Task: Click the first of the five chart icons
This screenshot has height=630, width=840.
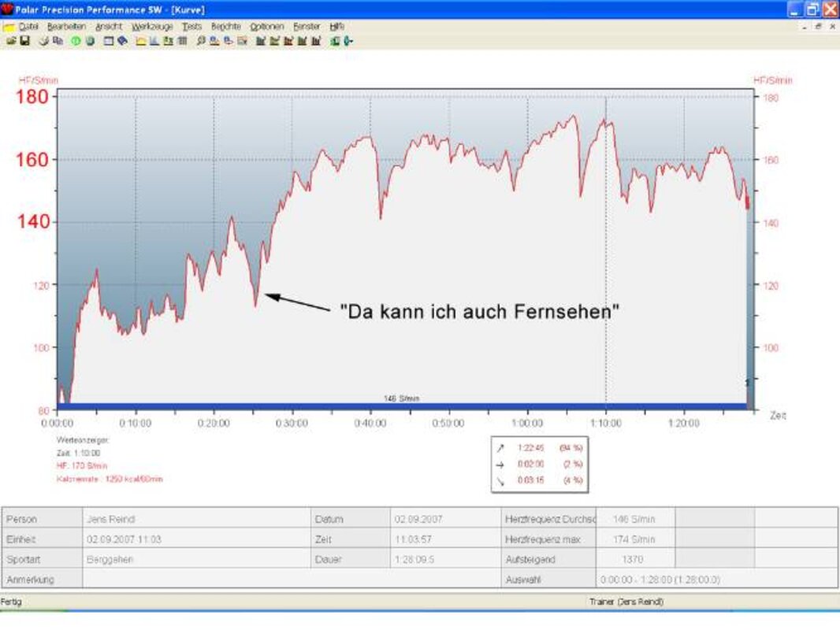Action: [x=261, y=41]
